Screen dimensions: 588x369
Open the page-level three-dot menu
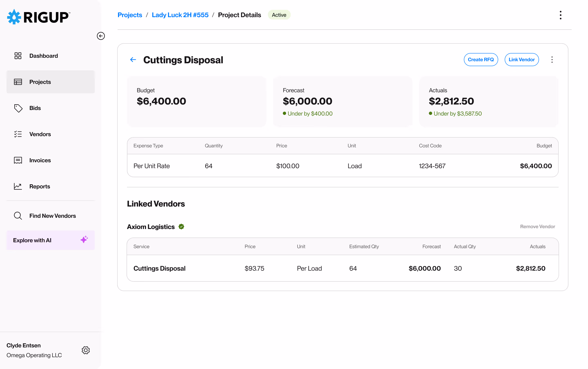[560, 15]
